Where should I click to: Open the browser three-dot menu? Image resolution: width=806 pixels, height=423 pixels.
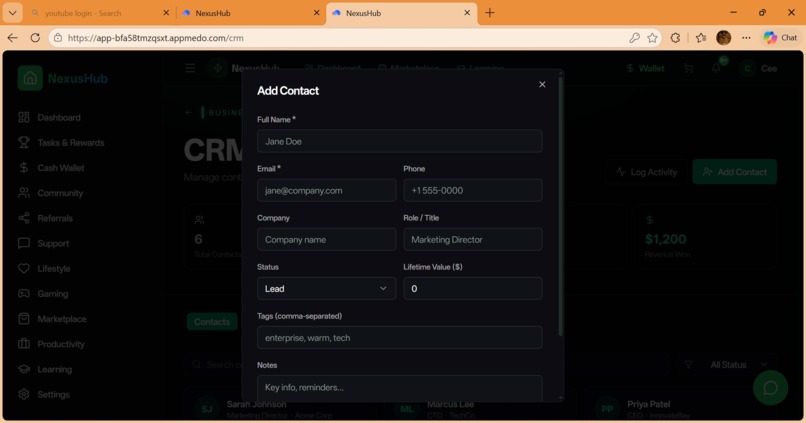pos(746,38)
